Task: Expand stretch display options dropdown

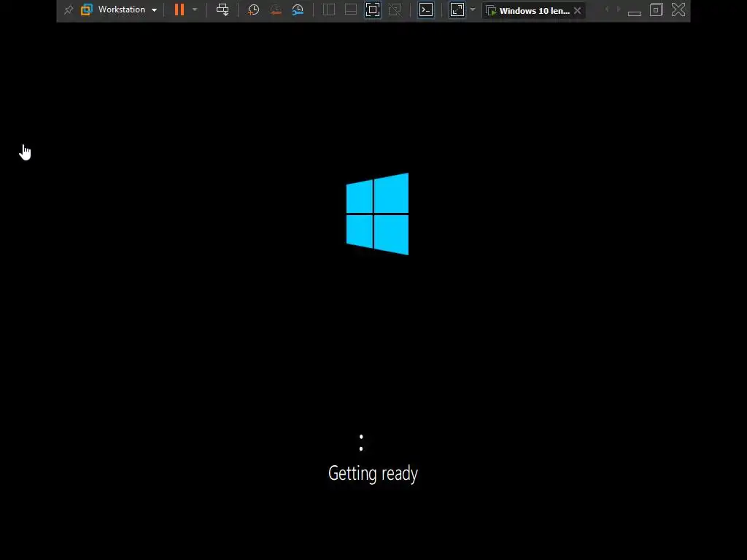Action: pyautogui.click(x=473, y=9)
